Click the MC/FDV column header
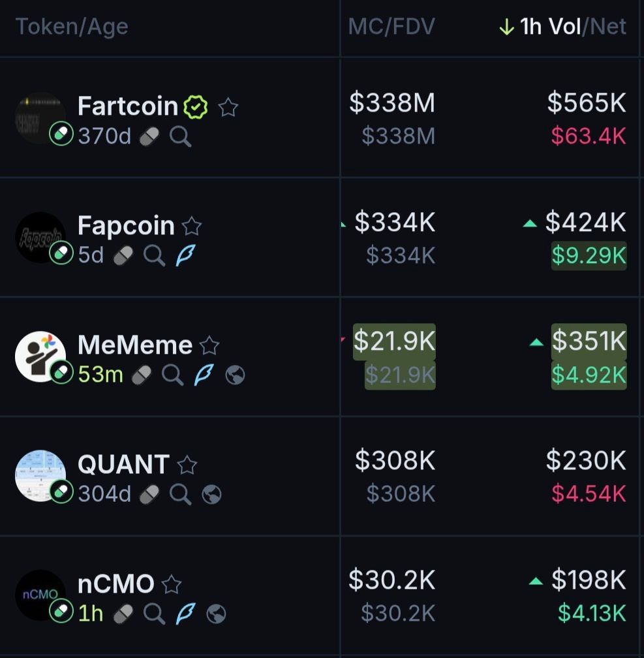The image size is (644, 658). [x=391, y=27]
